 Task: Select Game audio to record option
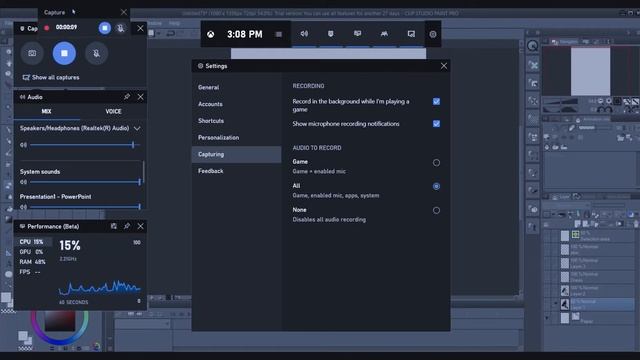click(436, 163)
